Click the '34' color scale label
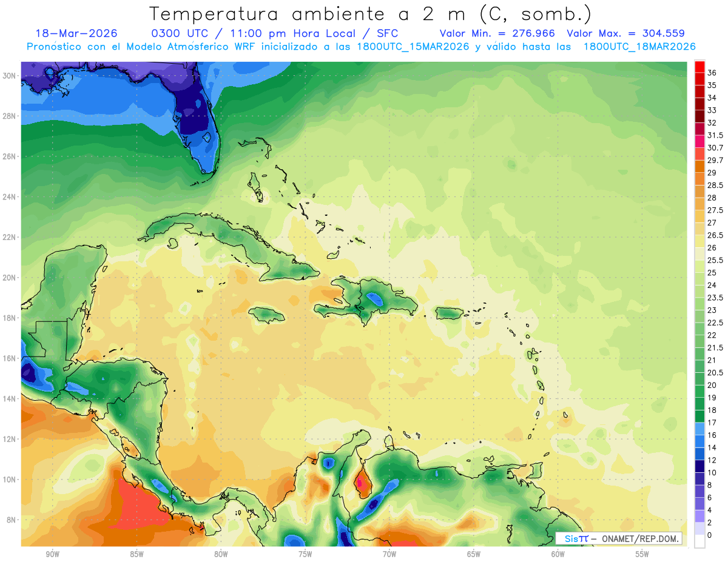This screenshot has height=562, width=728. pyautogui.click(x=712, y=98)
